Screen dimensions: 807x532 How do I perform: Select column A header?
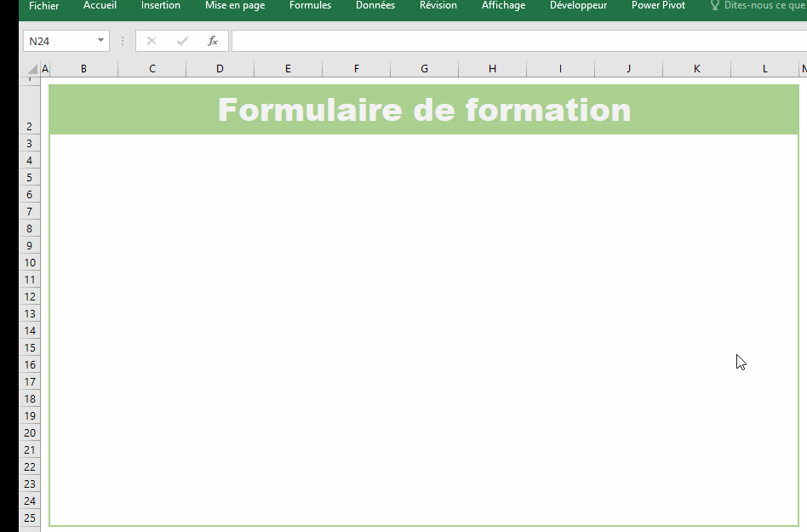pos(45,69)
